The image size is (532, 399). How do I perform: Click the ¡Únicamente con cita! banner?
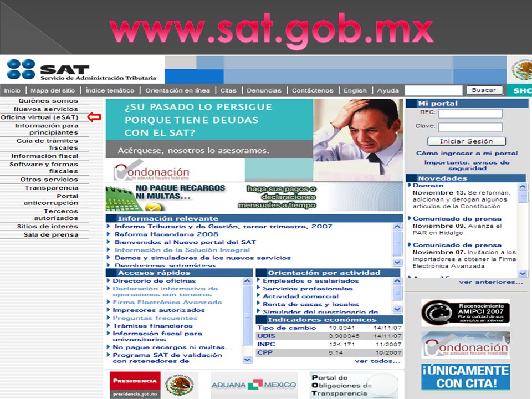[465, 377]
